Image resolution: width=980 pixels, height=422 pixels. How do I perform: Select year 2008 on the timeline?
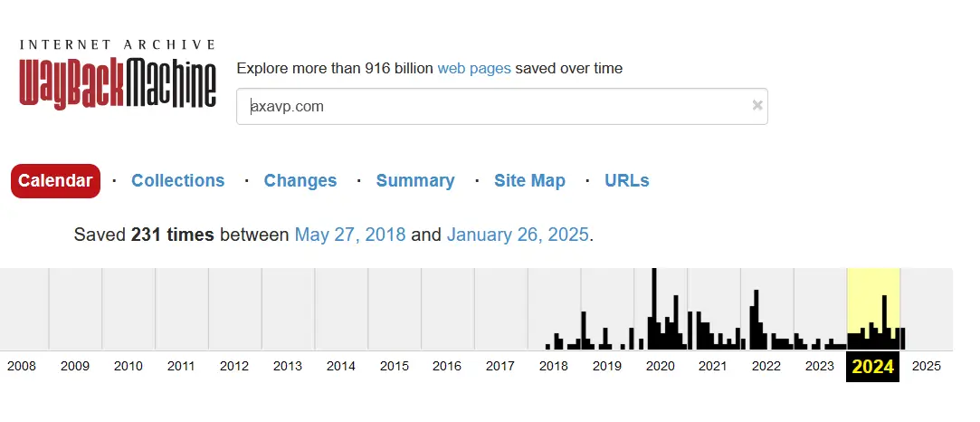coord(22,367)
